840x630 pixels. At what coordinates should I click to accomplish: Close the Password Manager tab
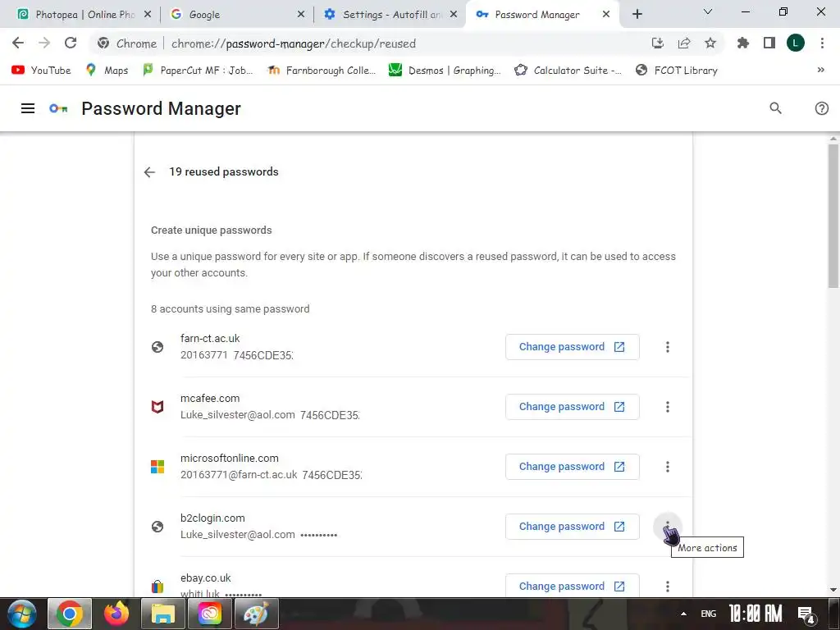coord(606,15)
